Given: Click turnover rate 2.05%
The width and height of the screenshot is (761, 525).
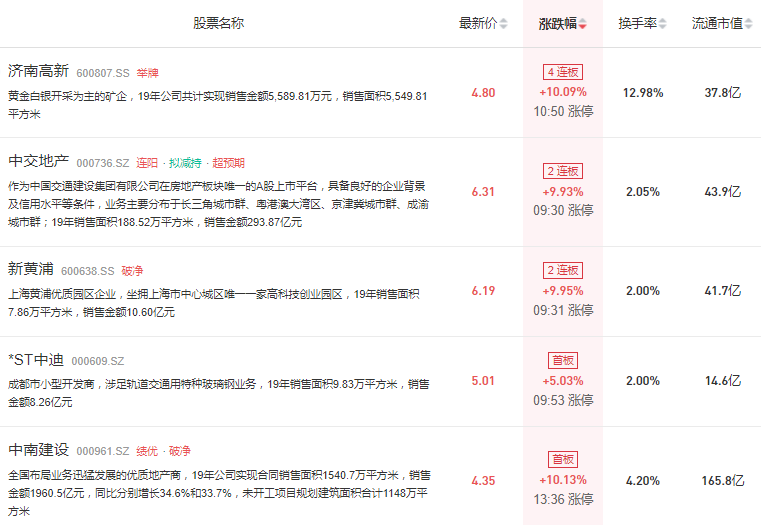Looking at the screenshot, I should (x=643, y=192).
